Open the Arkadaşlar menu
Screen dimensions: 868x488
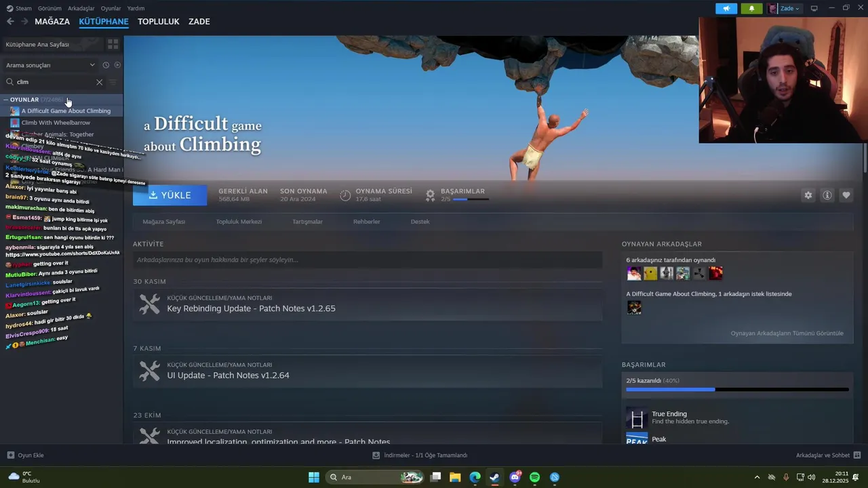[81, 8]
